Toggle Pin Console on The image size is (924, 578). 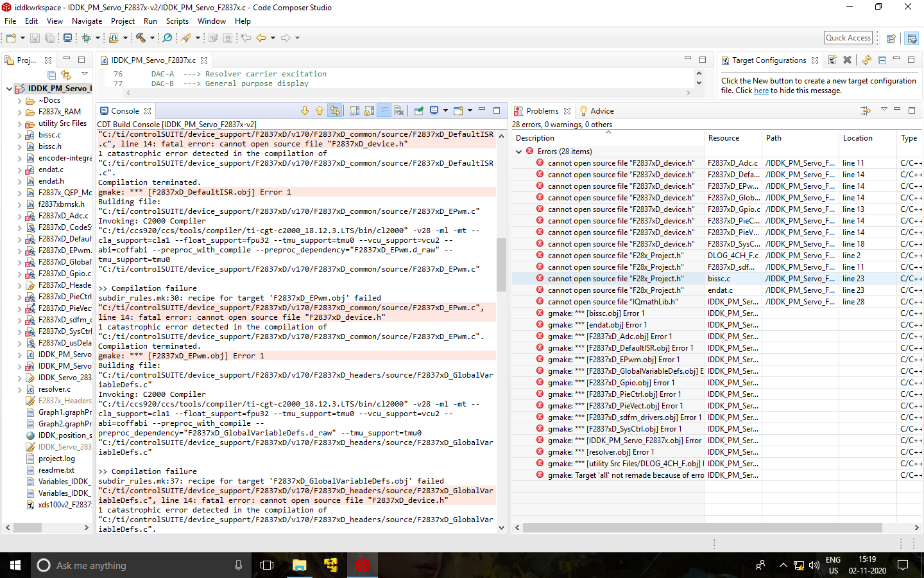point(420,110)
